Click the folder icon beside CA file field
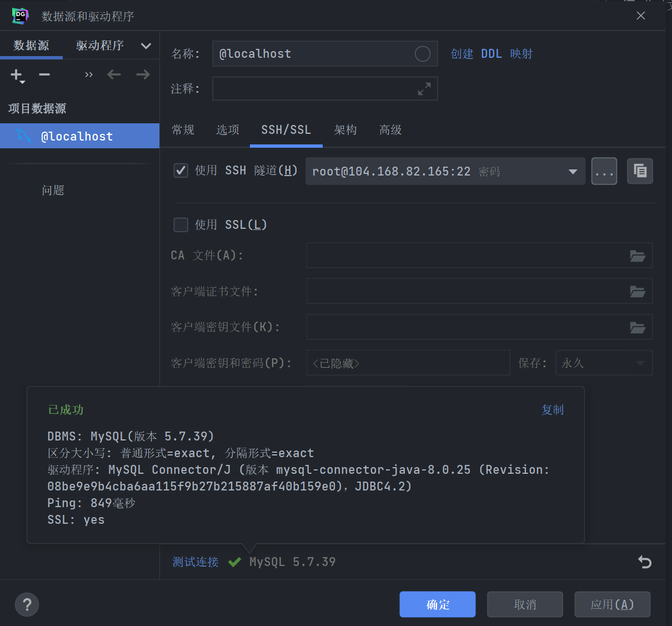The height and width of the screenshot is (626, 672). pos(637,256)
